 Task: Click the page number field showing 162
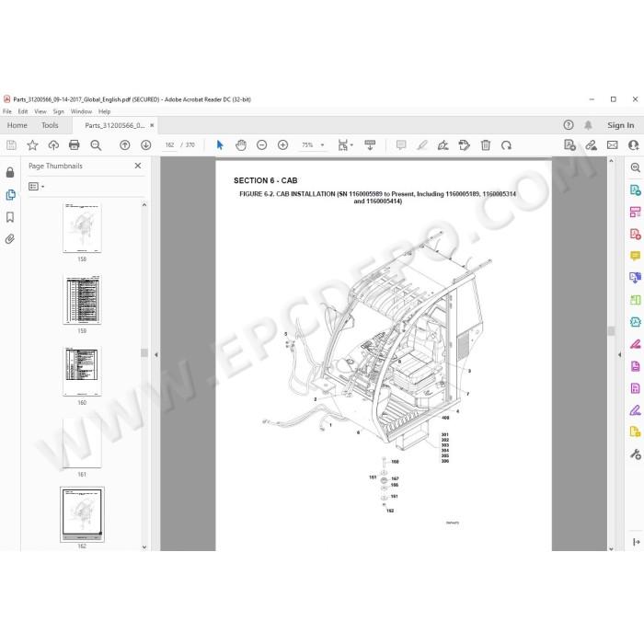point(169,145)
